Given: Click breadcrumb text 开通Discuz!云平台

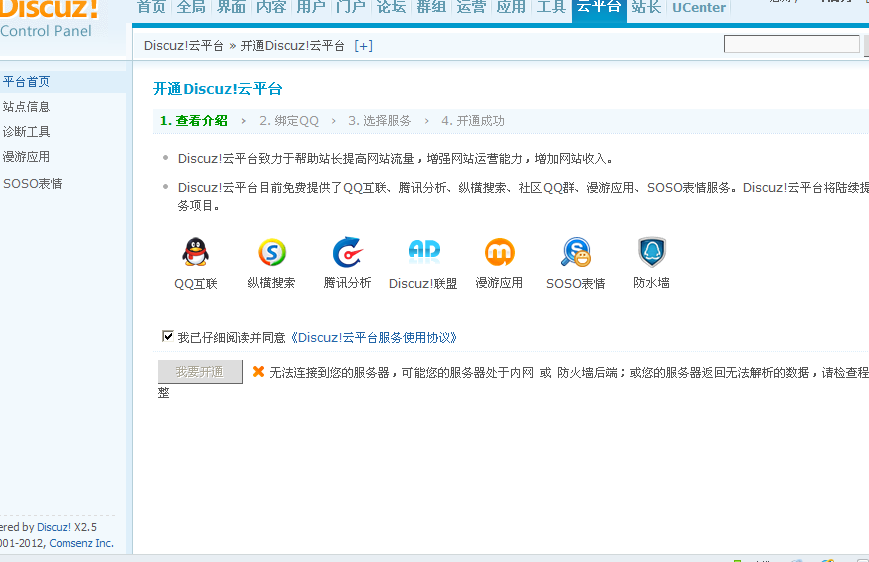Looking at the screenshot, I should (293, 46).
